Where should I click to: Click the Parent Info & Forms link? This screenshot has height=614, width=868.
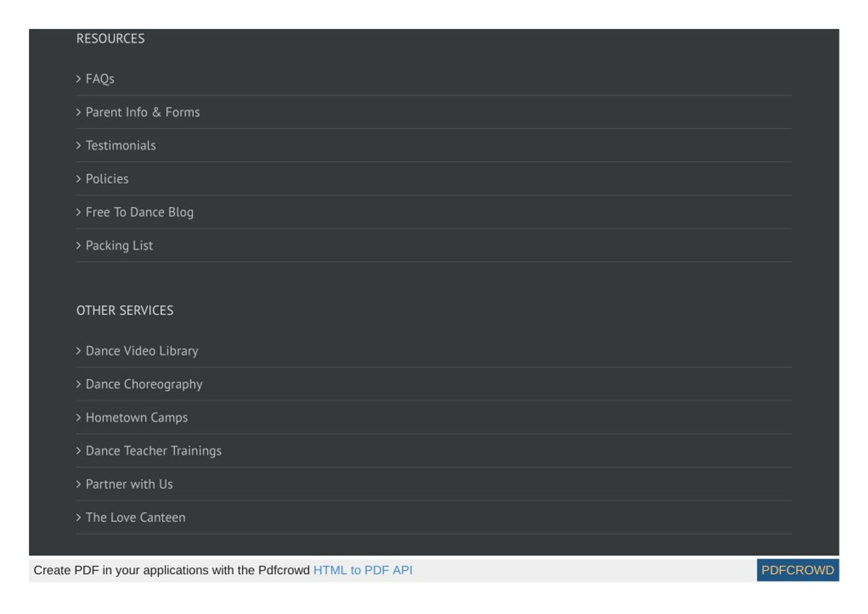(x=143, y=112)
